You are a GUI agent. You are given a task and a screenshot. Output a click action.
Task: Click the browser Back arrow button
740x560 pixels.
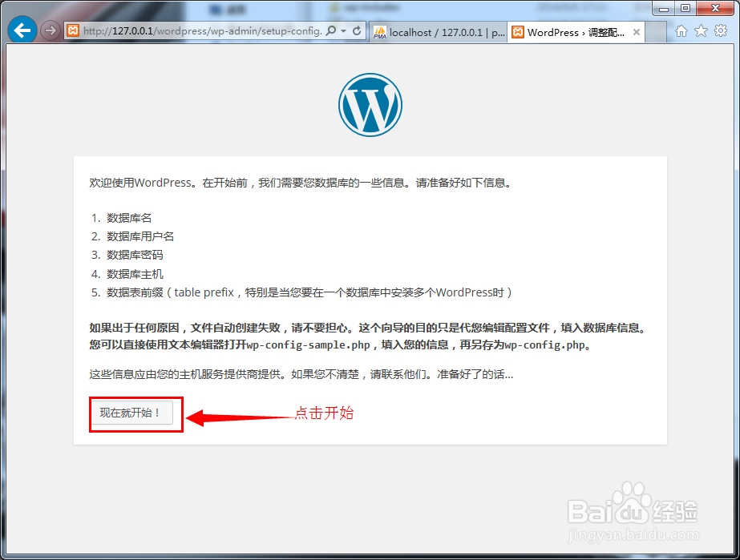pyautogui.click(x=22, y=30)
